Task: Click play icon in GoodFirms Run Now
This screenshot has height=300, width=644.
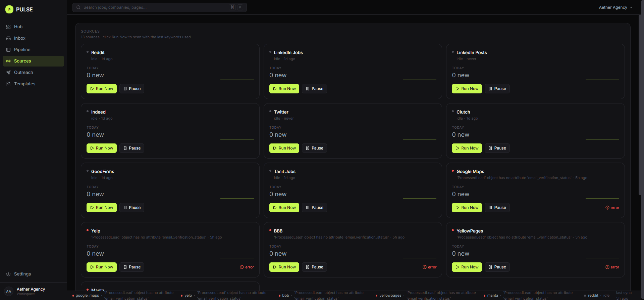Action: coord(92,208)
